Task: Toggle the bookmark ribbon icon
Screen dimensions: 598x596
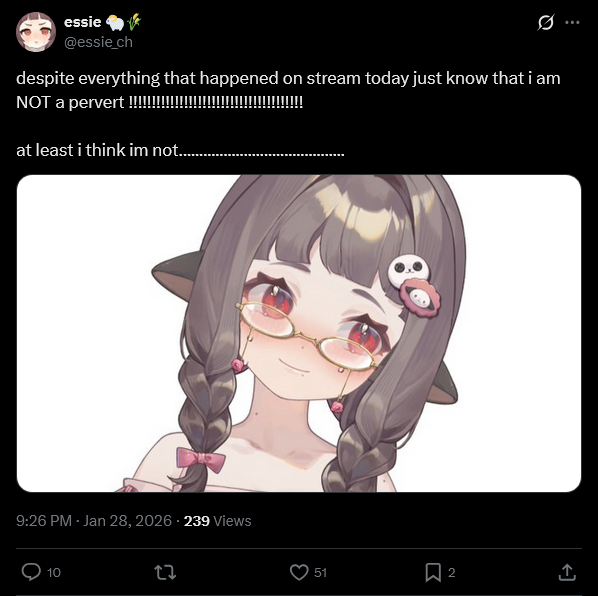Action: 433,572
